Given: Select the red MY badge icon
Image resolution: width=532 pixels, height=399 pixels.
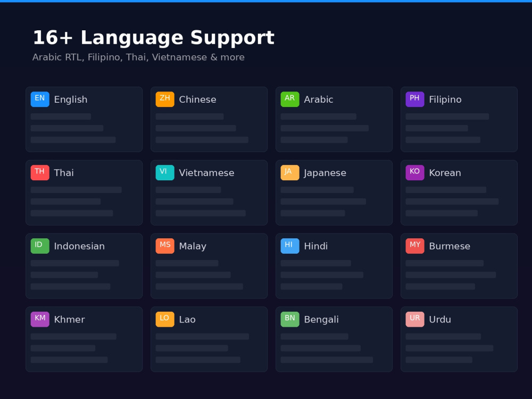Looking at the screenshot, I should click(415, 246).
